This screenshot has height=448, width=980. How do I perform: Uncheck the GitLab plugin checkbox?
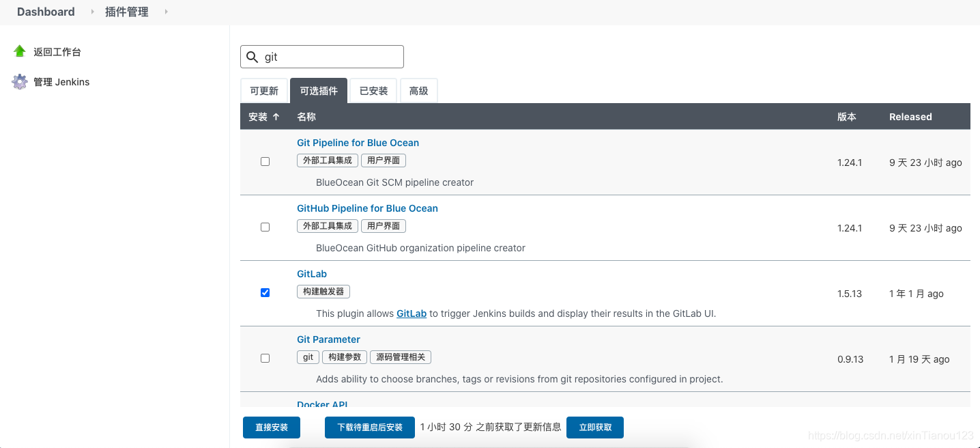point(265,293)
